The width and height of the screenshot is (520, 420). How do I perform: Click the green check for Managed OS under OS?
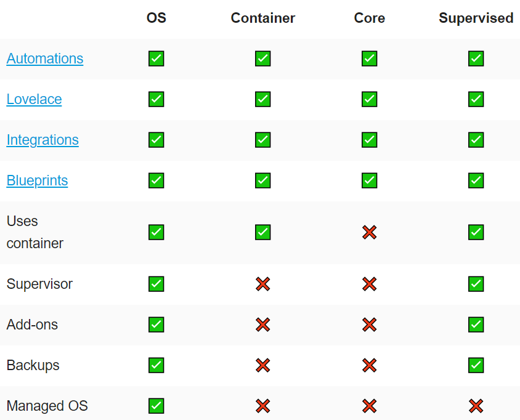click(x=156, y=406)
